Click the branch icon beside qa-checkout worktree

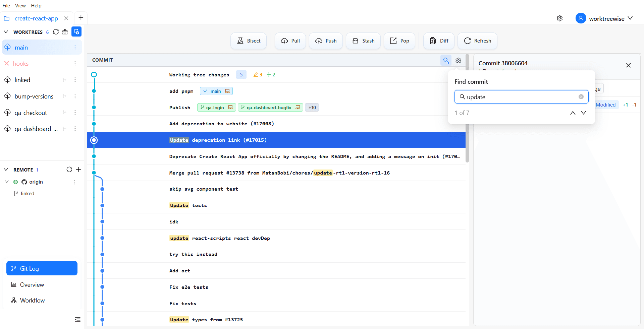64,113
